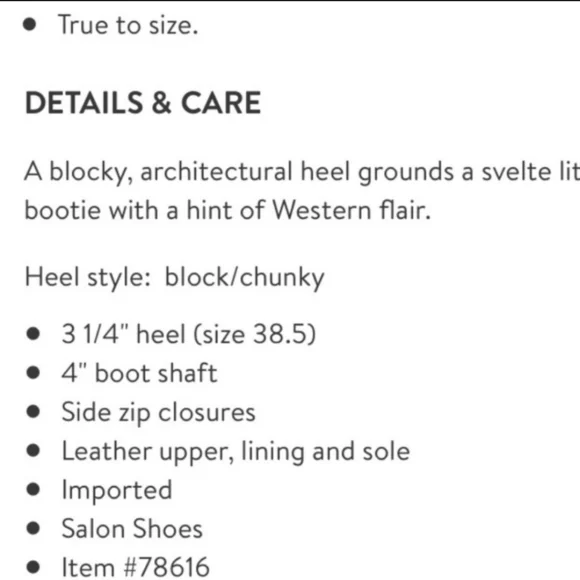Click the DETAILS & CARE heading
The height and width of the screenshot is (580, 580).
[143, 103]
